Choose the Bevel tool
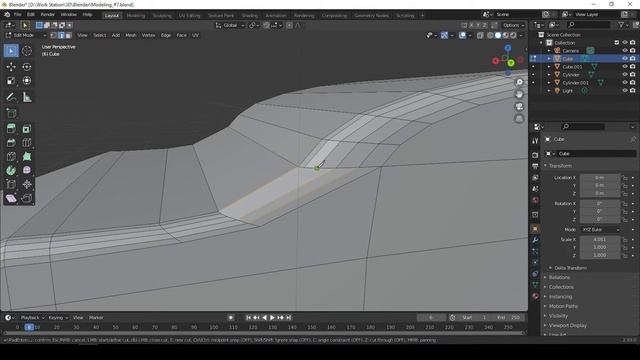This screenshot has height=360, width=640. tap(11, 143)
